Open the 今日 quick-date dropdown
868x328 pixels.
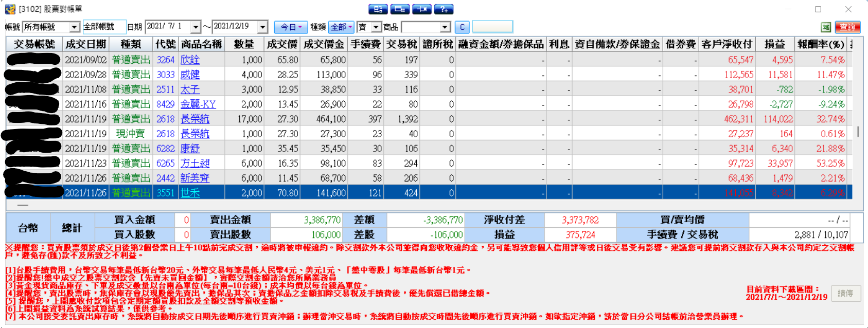[291, 27]
